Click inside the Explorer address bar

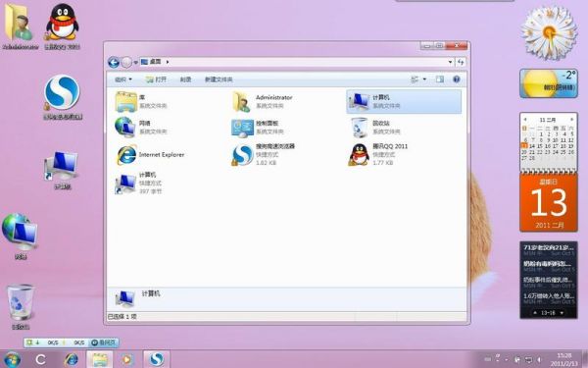296,62
